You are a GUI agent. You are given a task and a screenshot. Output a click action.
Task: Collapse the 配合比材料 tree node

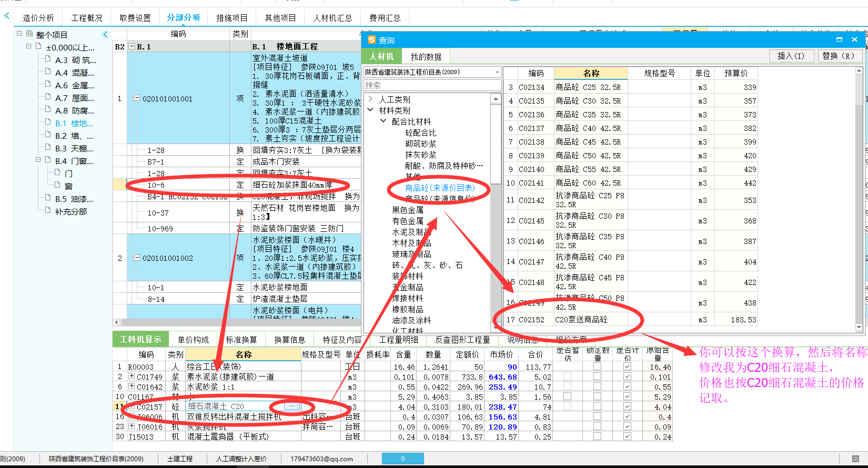coord(383,121)
